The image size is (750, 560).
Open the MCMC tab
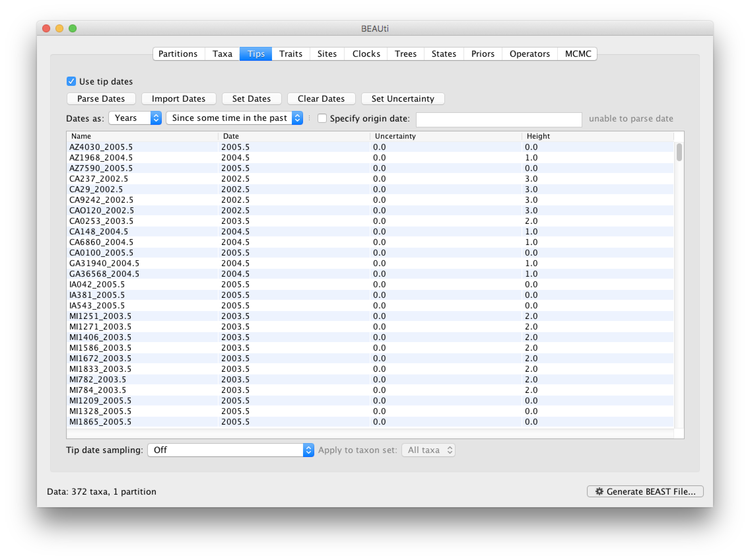pos(578,54)
